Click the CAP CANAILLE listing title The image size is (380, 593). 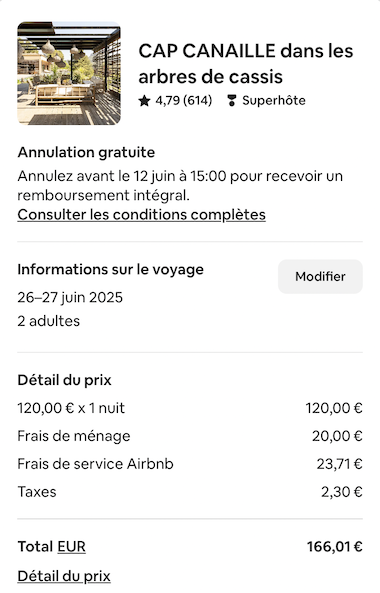point(246,64)
